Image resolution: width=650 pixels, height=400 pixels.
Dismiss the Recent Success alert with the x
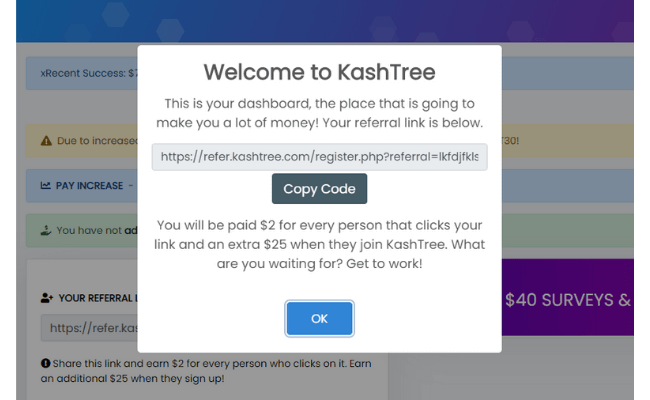pyautogui.click(x=43, y=73)
